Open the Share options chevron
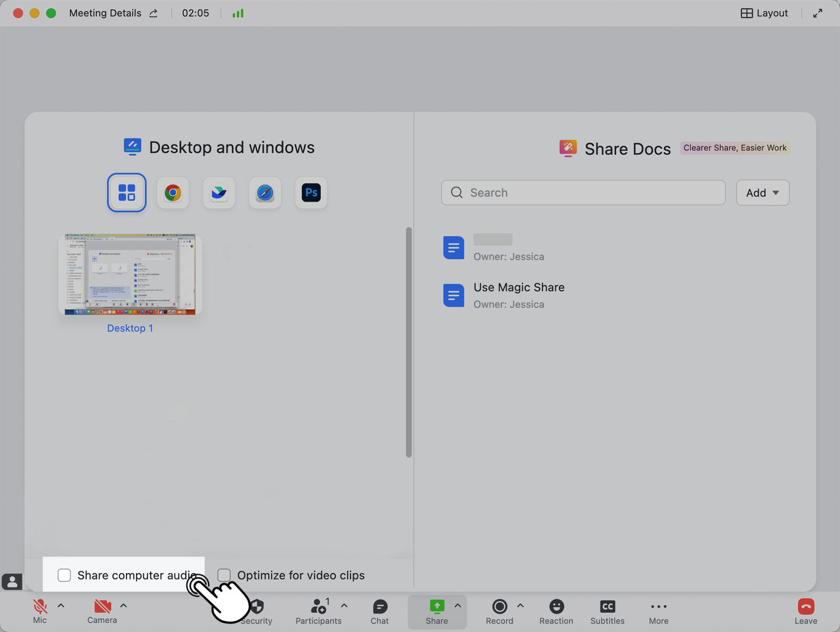This screenshot has width=840, height=632. [457, 607]
